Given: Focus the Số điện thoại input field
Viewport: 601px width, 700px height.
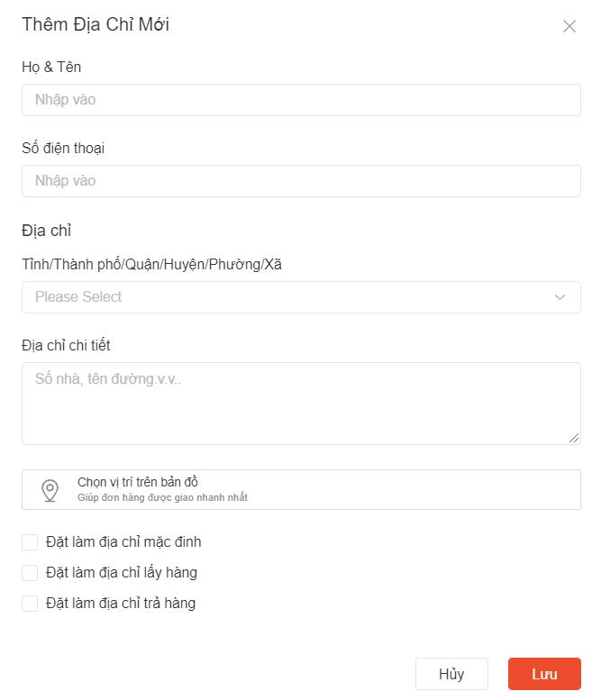Looking at the screenshot, I should click(x=301, y=181).
